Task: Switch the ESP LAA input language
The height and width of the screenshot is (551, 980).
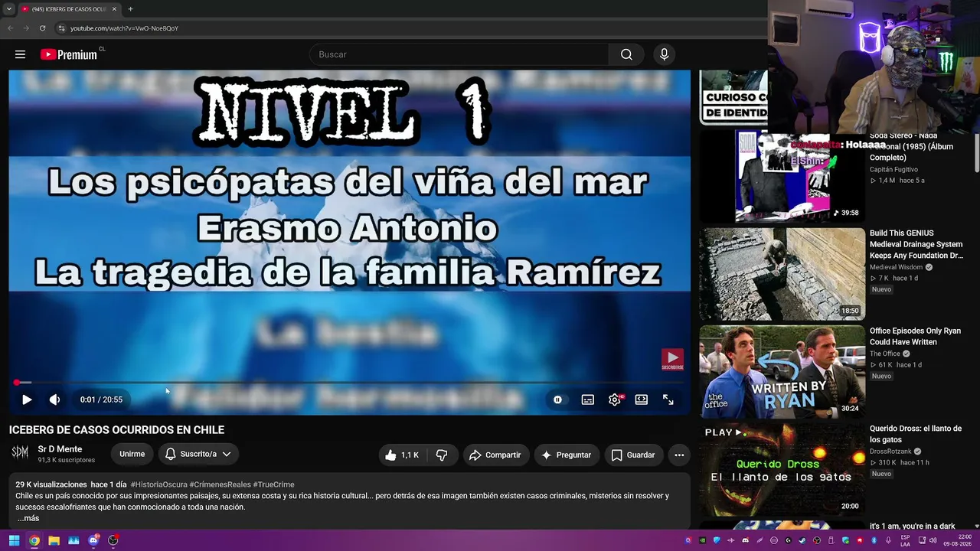Action: coord(906,540)
